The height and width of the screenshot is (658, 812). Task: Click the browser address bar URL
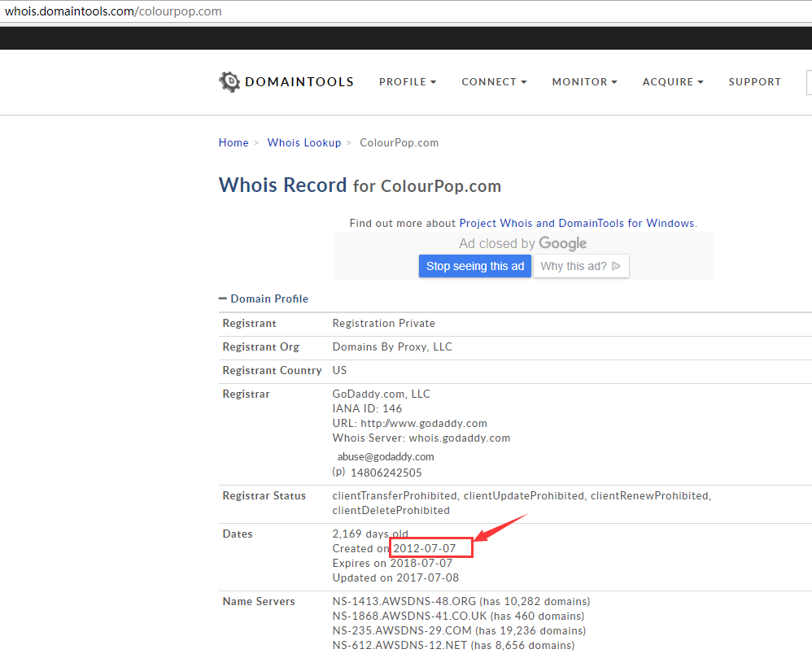pos(113,11)
